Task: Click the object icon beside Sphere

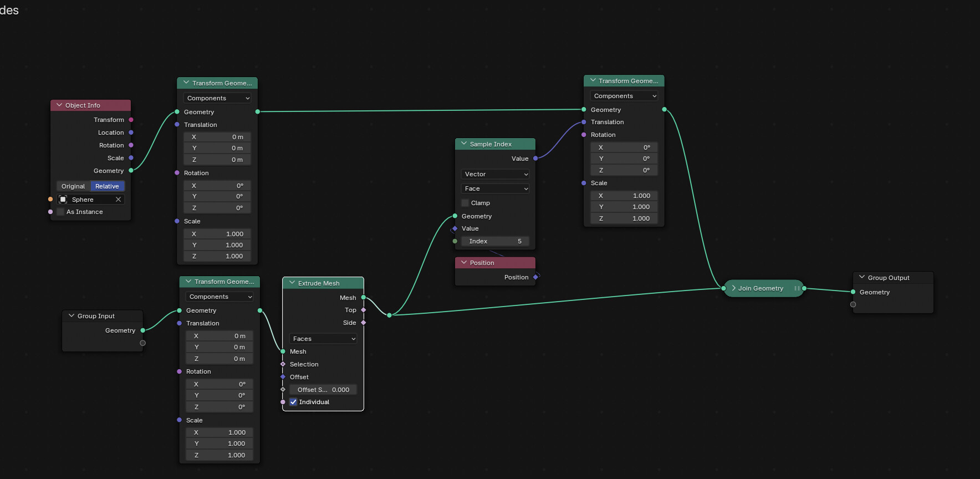Action: (63, 200)
